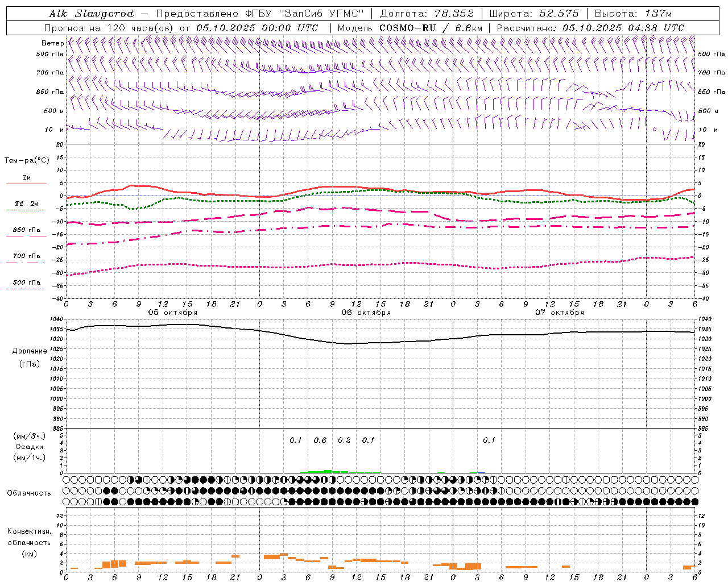Click the precipitation value '0.6'
The height and width of the screenshot is (582, 728).
(320, 440)
